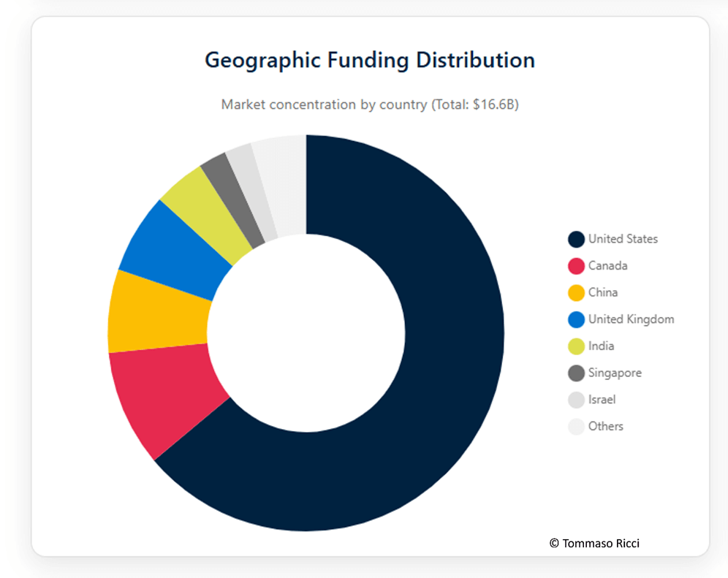
Task: Click the United States legend color dot
Action: (x=576, y=239)
